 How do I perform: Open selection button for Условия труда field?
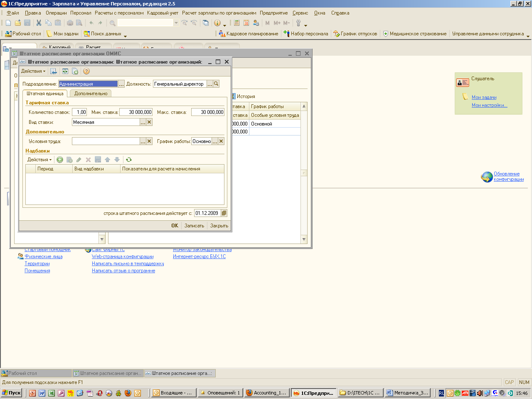(143, 141)
